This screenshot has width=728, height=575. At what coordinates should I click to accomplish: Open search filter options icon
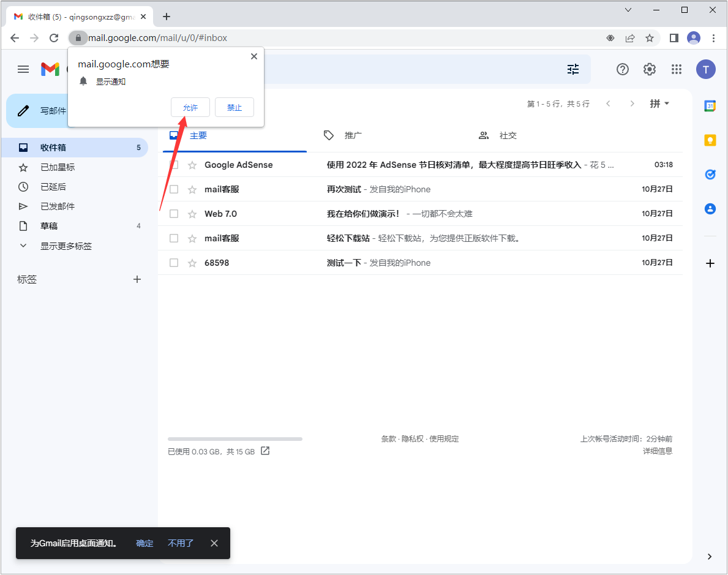point(573,69)
